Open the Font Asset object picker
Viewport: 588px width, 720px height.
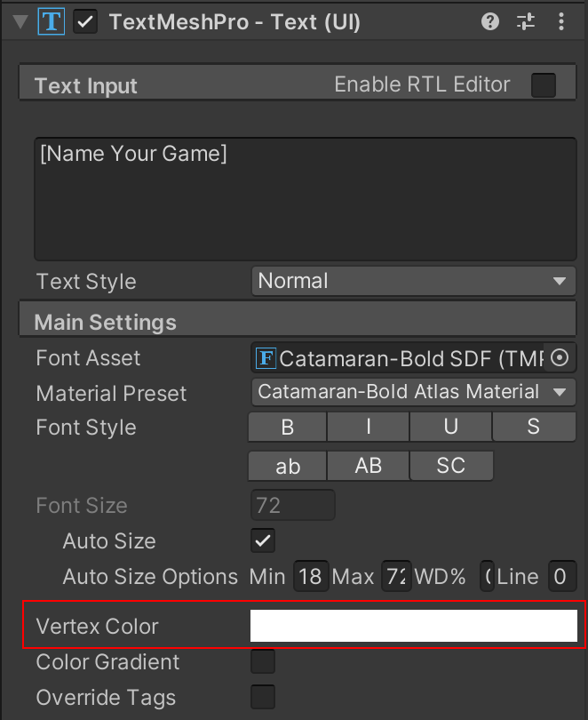[560, 358]
